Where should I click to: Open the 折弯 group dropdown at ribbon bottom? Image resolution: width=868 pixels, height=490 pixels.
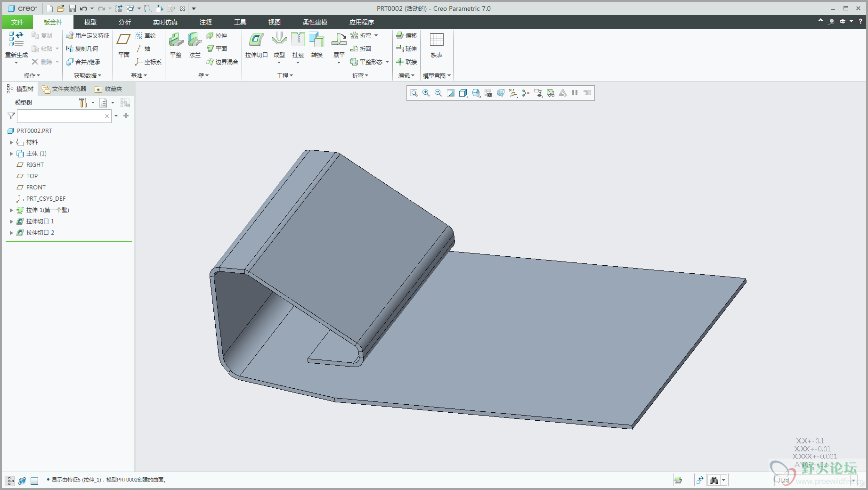tap(360, 75)
